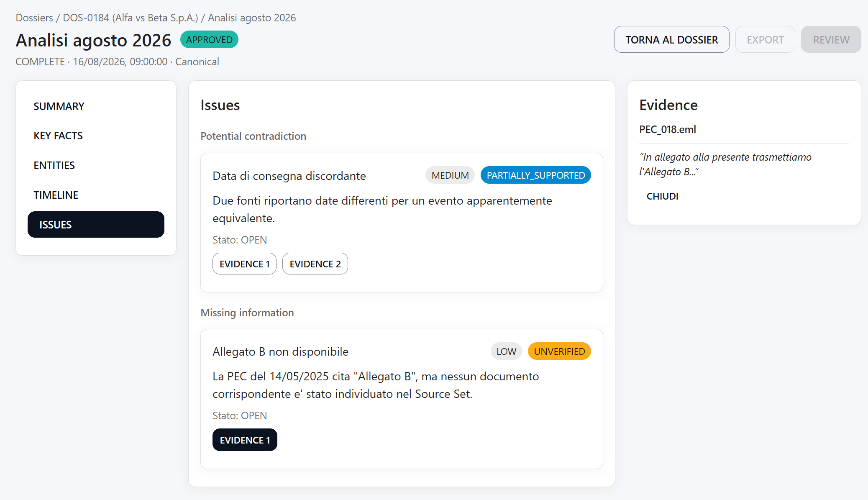This screenshot has height=500, width=868.
Task: Open the DOS-0184 breadcrumb link
Action: [130, 18]
